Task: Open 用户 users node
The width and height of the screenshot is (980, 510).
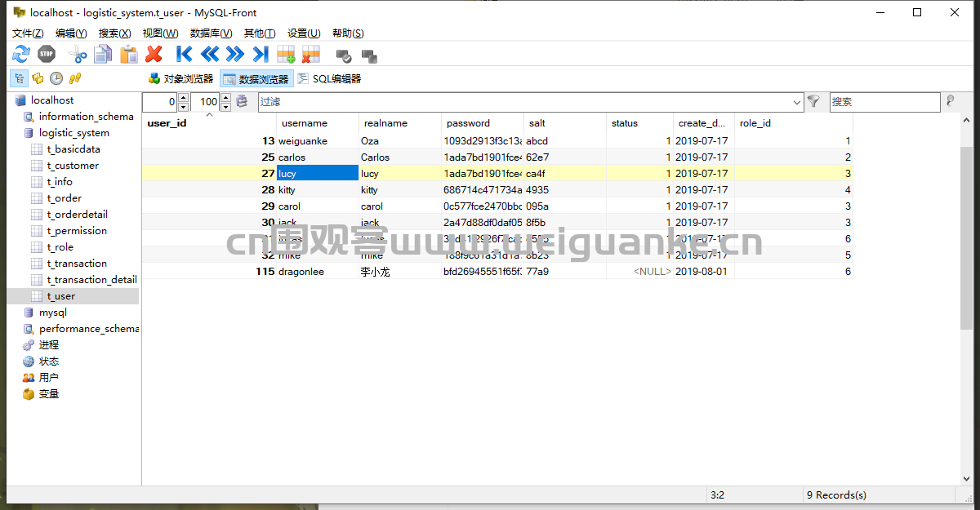Action: [x=49, y=378]
